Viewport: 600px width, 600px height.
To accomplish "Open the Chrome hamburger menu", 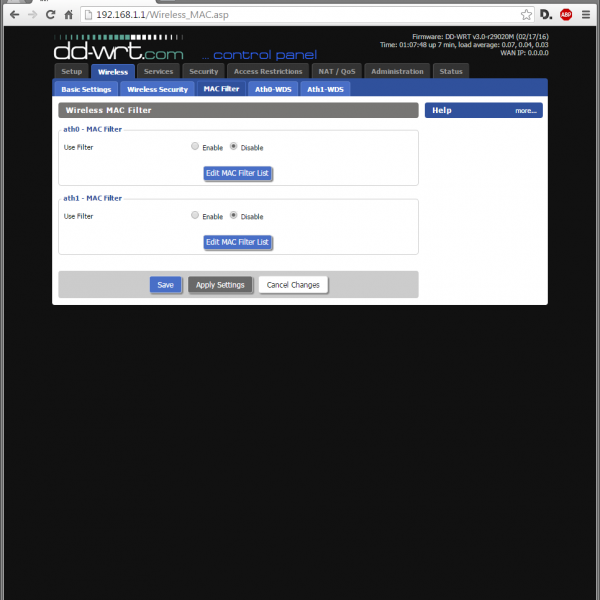I will click(x=587, y=15).
